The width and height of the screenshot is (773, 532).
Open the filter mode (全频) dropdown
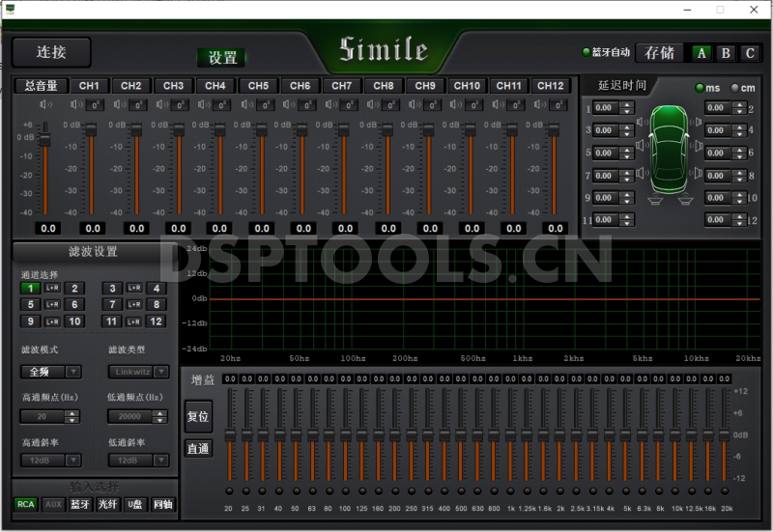pyautogui.click(x=72, y=371)
